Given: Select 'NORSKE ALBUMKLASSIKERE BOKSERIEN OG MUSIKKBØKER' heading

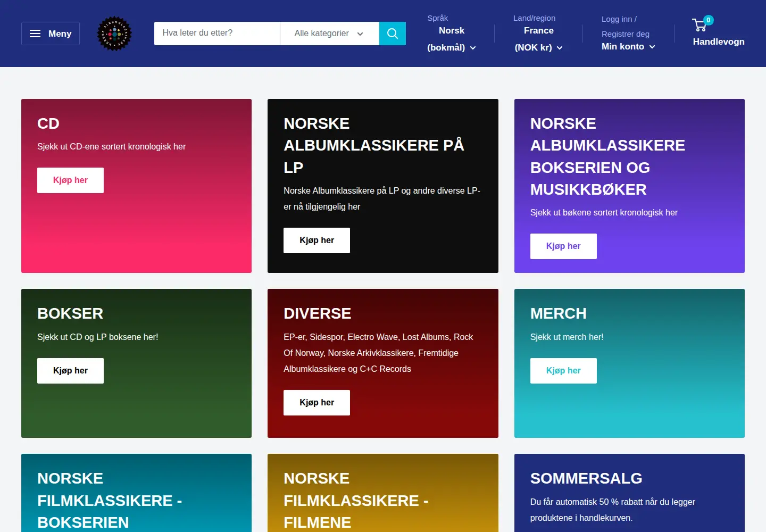Looking at the screenshot, I should point(607,157).
